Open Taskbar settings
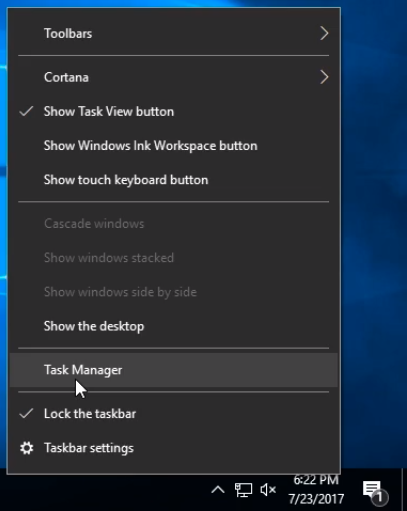 [x=174, y=448]
